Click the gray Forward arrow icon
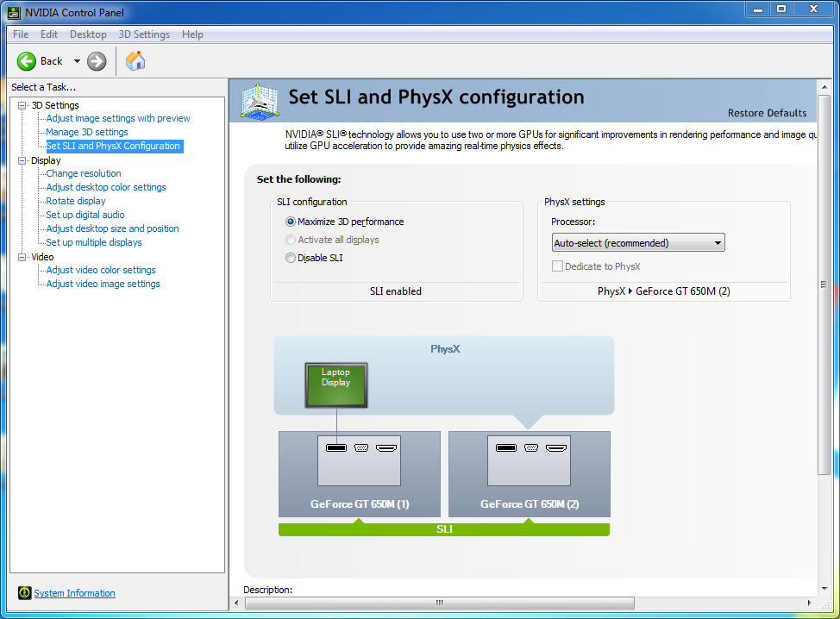 click(x=97, y=61)
